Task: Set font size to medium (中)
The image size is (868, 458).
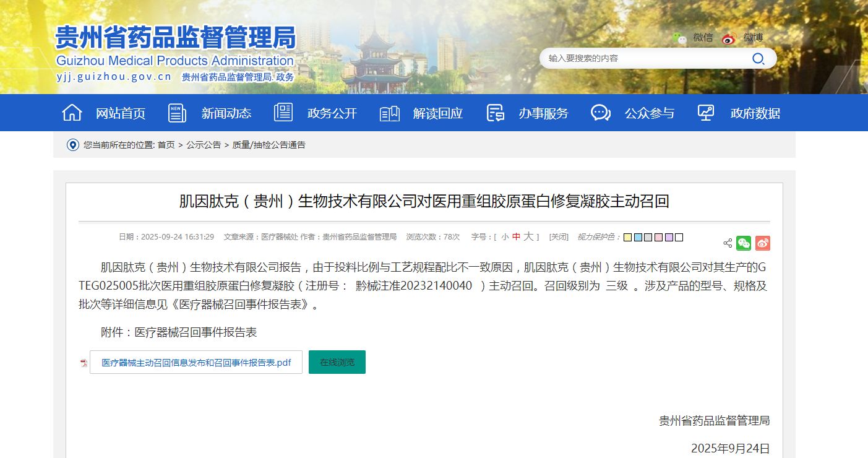Action: [x=516, y=237]
